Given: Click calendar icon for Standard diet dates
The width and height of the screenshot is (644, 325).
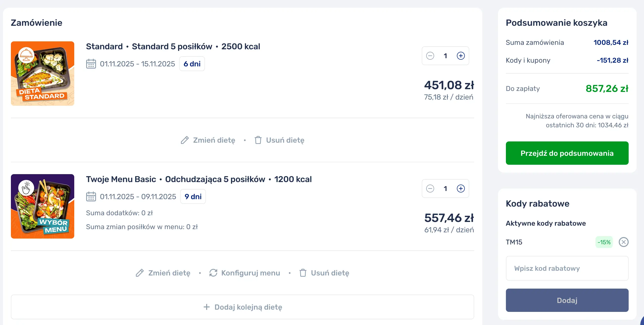Looking at the screenshot, I should [x=91, y=64].
